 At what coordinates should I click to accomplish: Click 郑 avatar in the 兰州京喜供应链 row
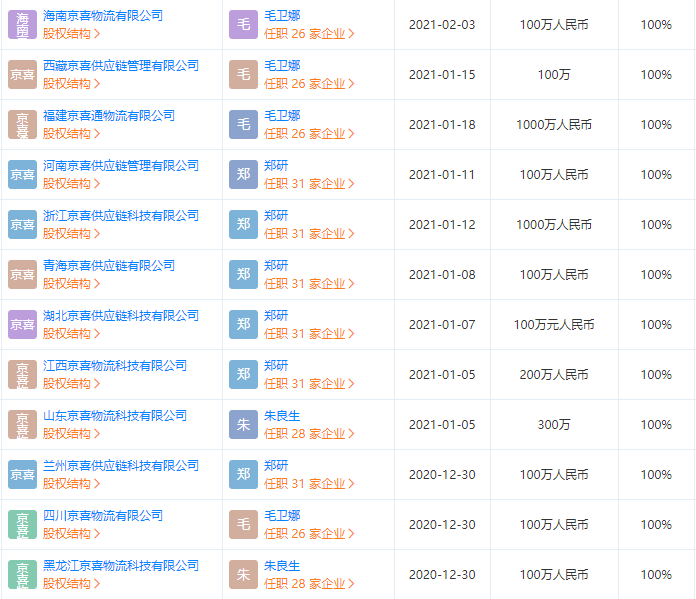click(x=243, y=475)
